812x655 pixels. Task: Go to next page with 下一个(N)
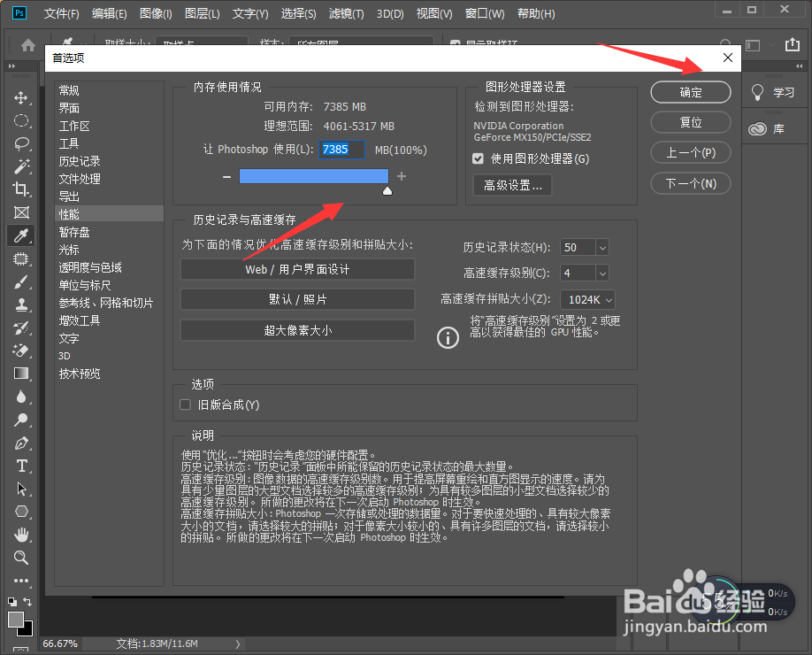coord(690,183)
